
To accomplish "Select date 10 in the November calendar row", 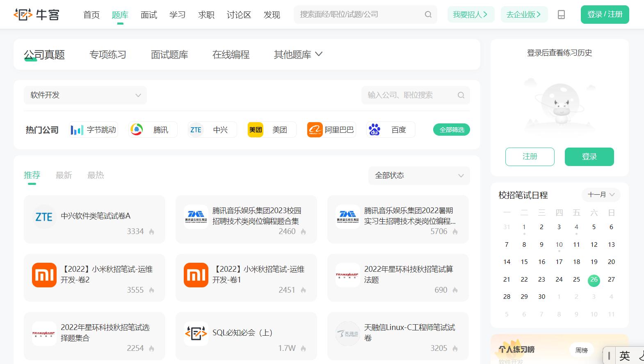I will (559, 245).
